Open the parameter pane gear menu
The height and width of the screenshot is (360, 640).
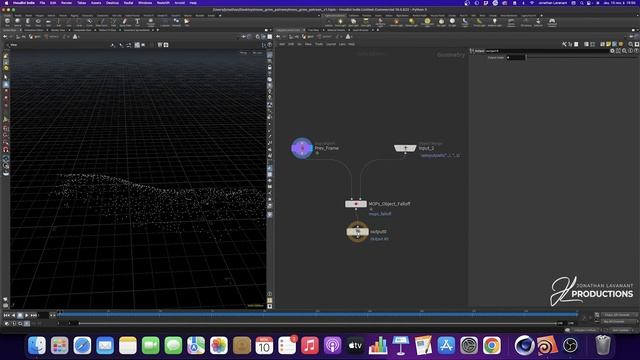point(612,51)
